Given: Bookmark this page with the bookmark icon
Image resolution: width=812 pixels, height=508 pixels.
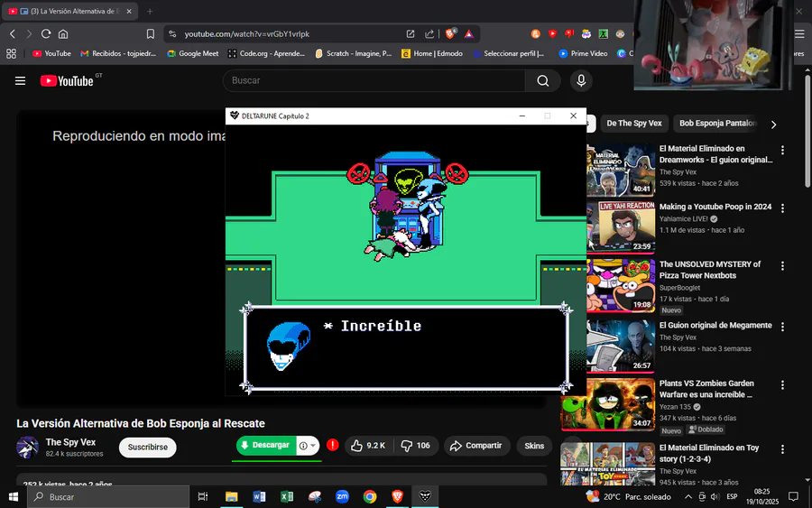Looking at the screenshot, I should (150, 33).
